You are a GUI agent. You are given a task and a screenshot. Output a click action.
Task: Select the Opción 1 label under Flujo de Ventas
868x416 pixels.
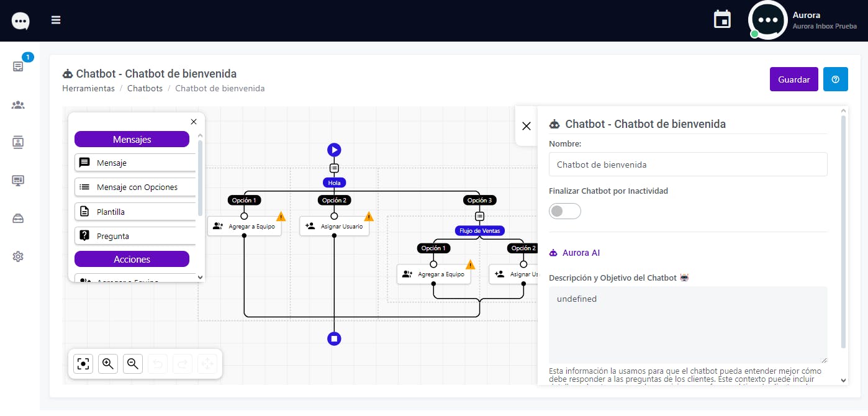[x=433, y=248]
